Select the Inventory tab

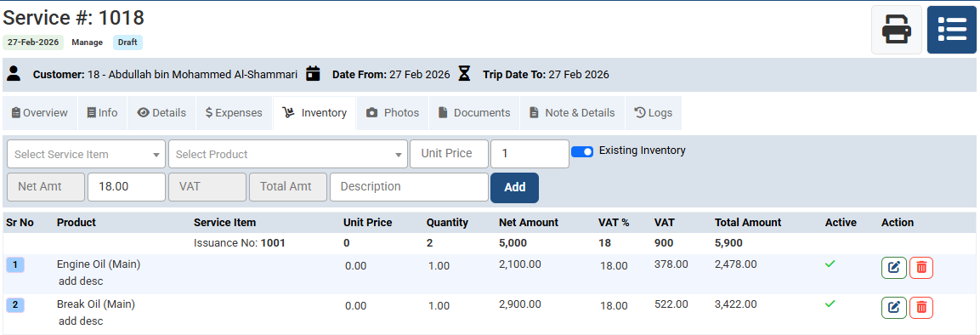[314, 113]
